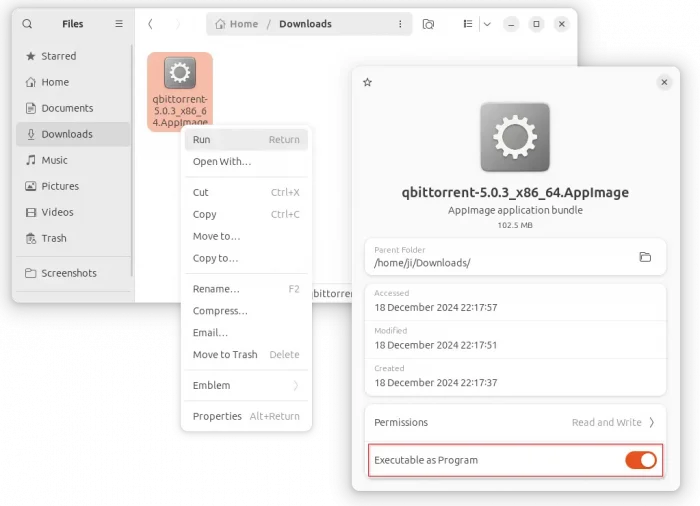
Task: Open Starred in the sidebar
Action: point(73,56)
